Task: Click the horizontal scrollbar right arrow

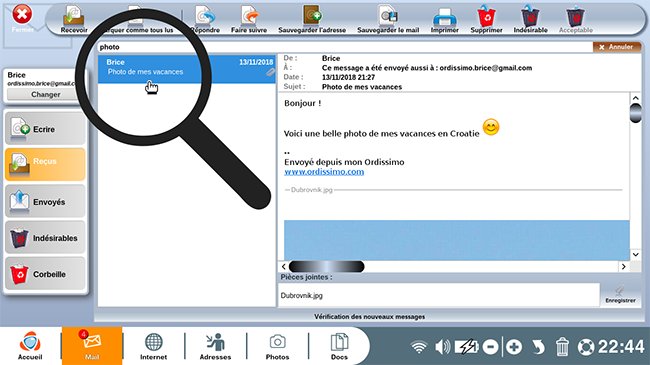Action: pyautogui.click(x=623, y=267)
